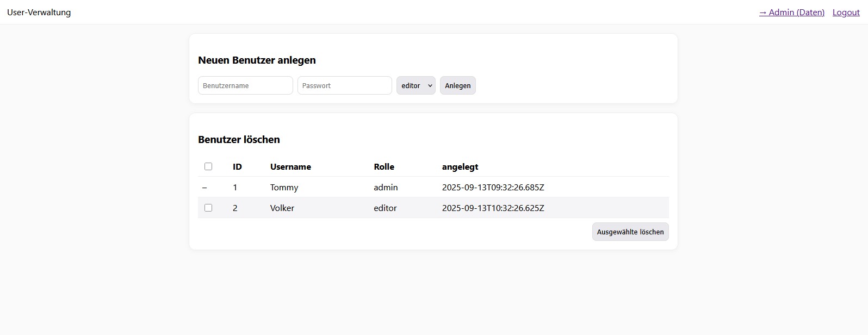Check the checkbox for user Volker
Screen dimensions: 868x335
(x=208, y=208)
